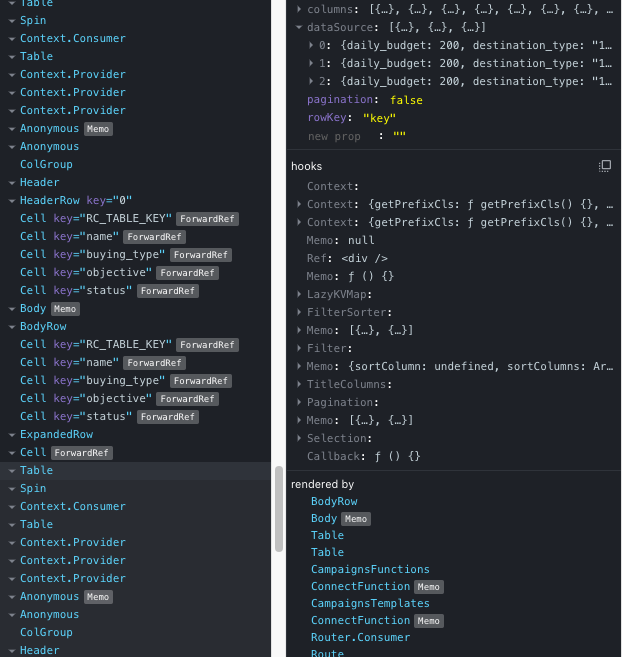
Task: Expand dataSource item 2
Action: tap(311, 81)
